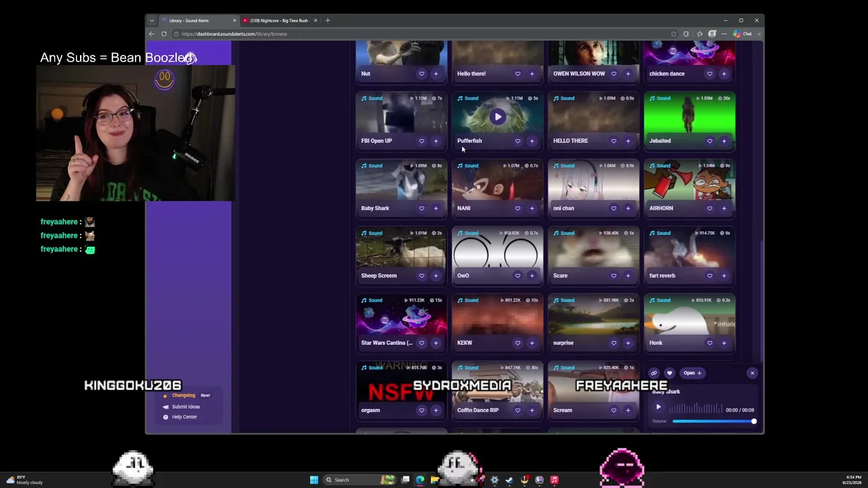The image size is (868, 488).
Task: Go back in the browser
Action: [152, 34]
